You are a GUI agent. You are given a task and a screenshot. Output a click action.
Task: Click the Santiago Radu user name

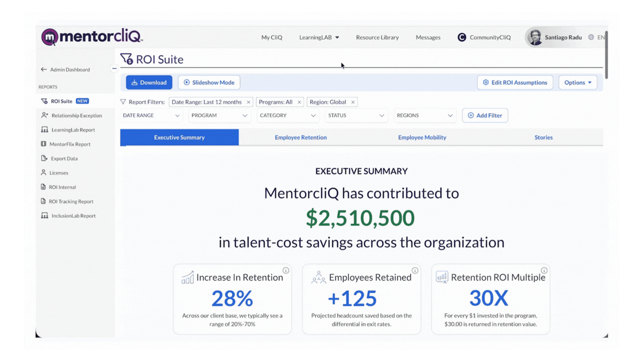[x=563, y=37]
